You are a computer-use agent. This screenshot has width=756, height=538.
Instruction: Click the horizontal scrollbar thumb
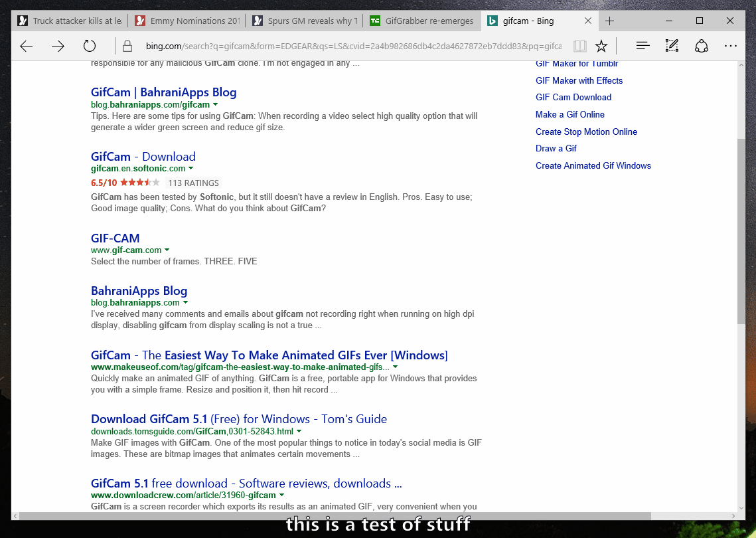point(335,516)
